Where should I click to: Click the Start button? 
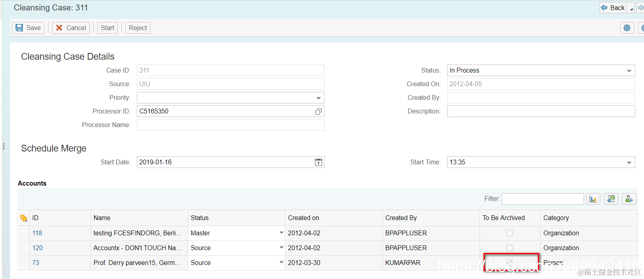tap(107, 28)
